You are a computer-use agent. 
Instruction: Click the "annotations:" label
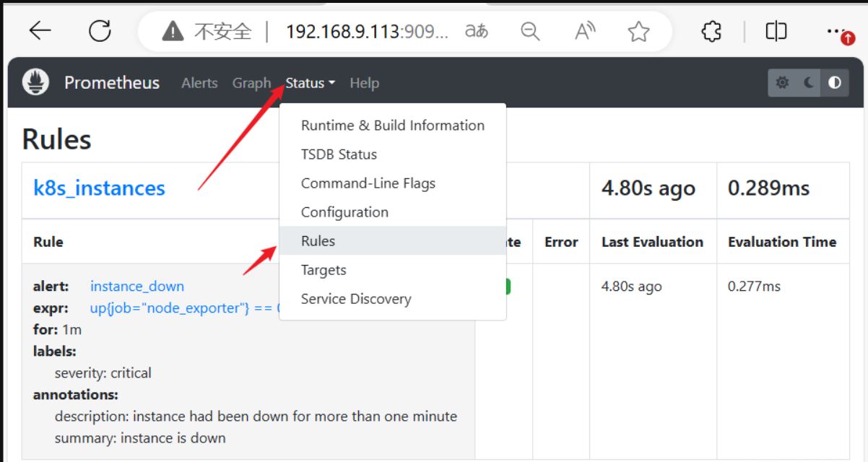pos(76,395)
